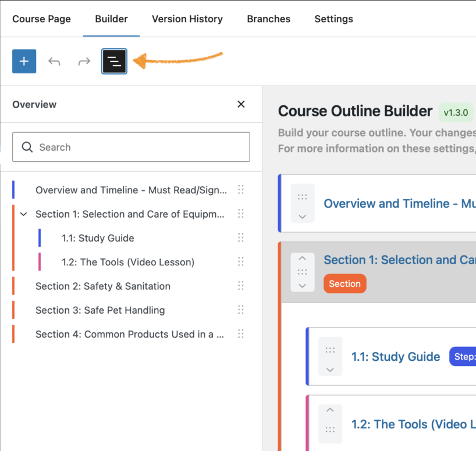Select Overview and Timeline item in list
The height and width of the screenshot is (451, 476).
tap(131, 190)
